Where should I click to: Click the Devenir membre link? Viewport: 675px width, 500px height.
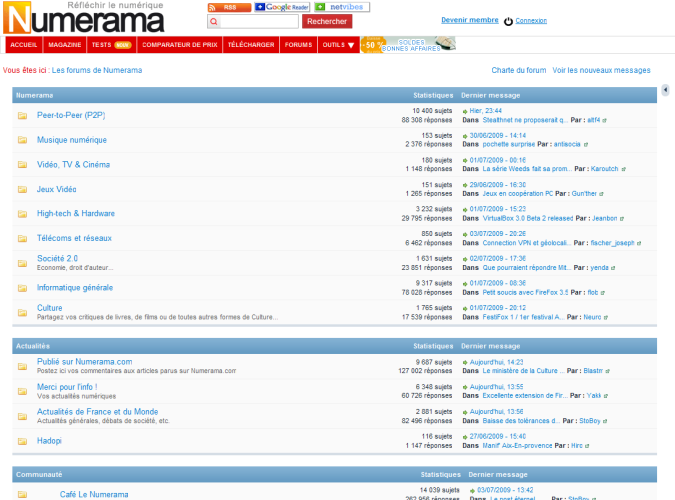(x=469, y=20)
